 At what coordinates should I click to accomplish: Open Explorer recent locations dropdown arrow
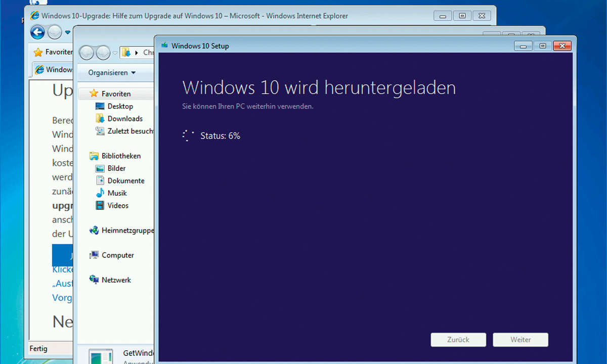coord(115,53)
